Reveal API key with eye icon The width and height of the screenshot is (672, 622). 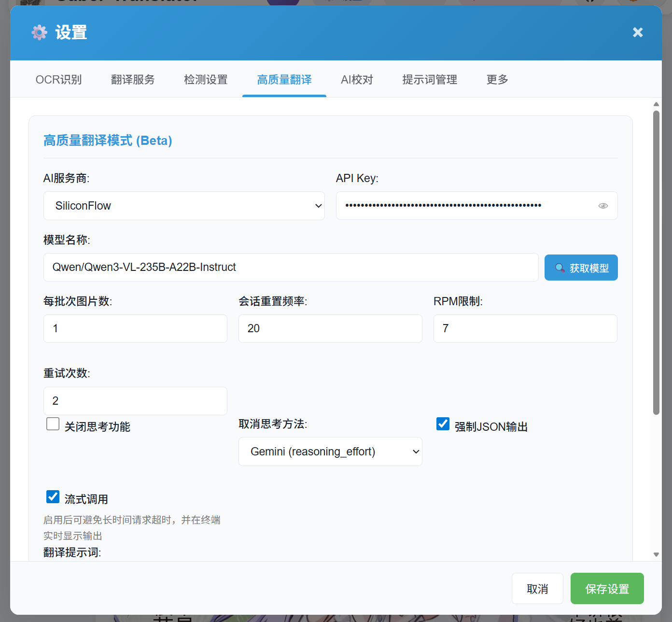[x=603, y=206]
